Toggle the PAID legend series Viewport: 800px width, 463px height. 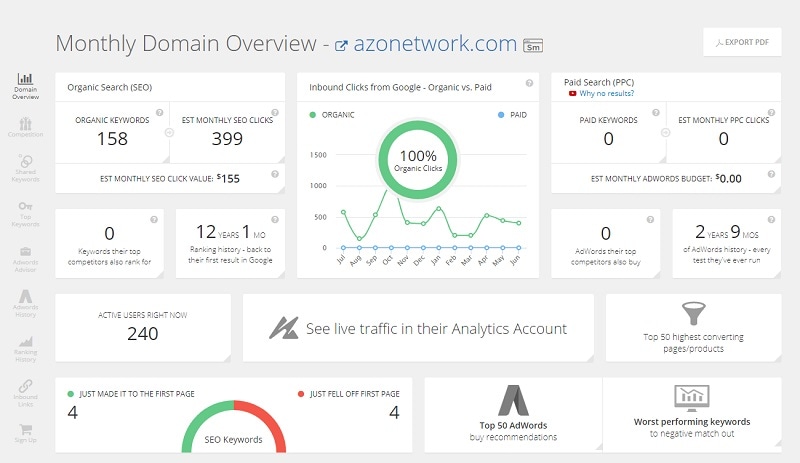click(512, 115)
